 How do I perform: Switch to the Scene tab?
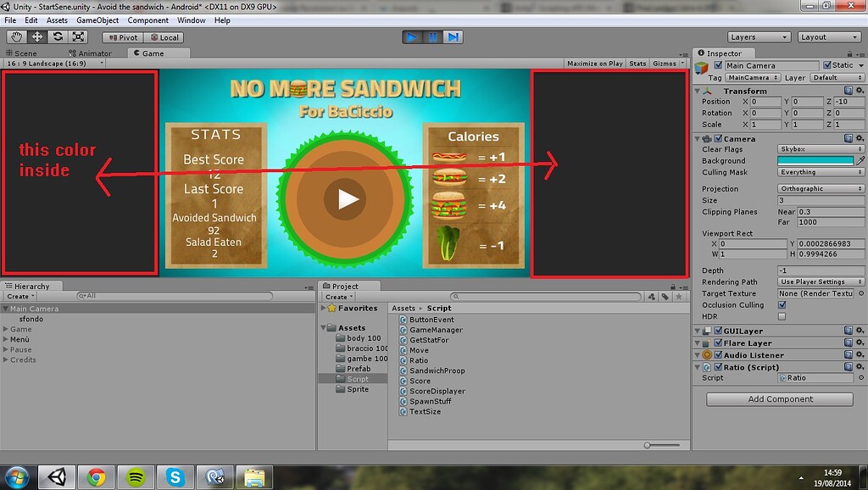click(25, 52)
